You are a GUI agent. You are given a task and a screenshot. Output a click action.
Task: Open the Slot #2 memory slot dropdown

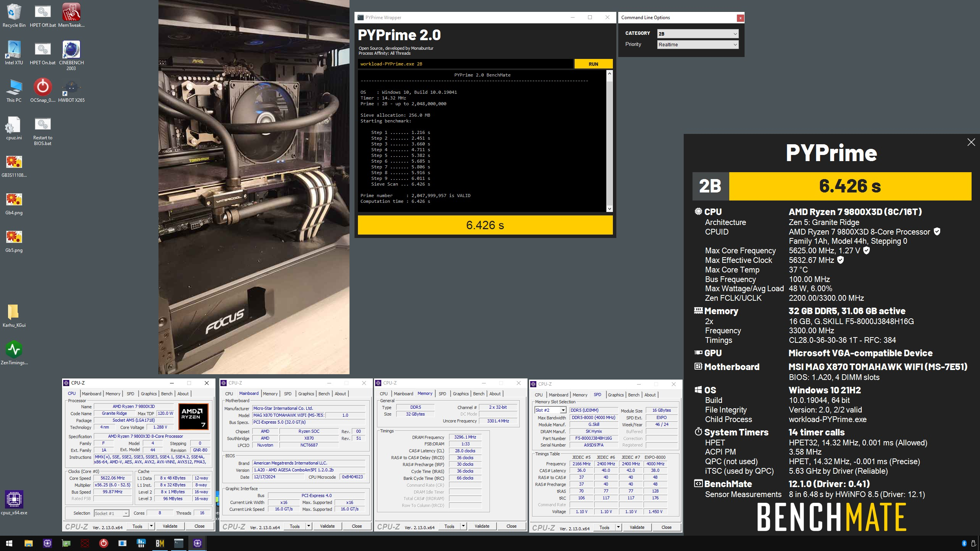(x=550, y=410)
